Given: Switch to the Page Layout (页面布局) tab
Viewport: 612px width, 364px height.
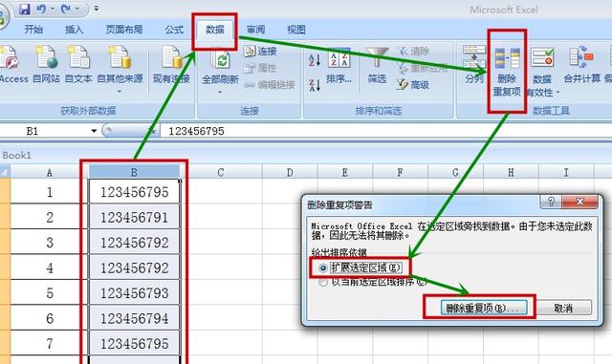Looking at the screenshot, I should (124, 30).
